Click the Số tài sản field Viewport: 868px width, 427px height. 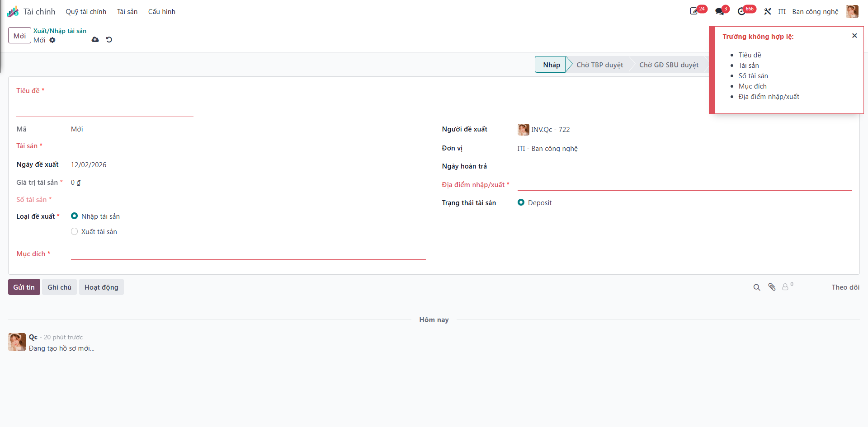point(248,199)
